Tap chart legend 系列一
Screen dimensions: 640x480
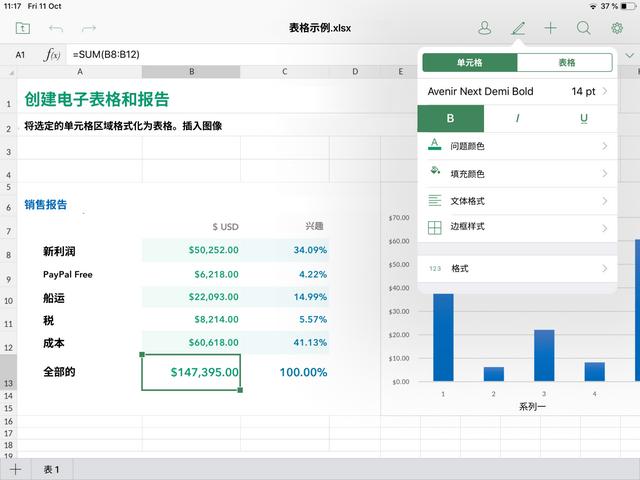click(x=532, y=407)
